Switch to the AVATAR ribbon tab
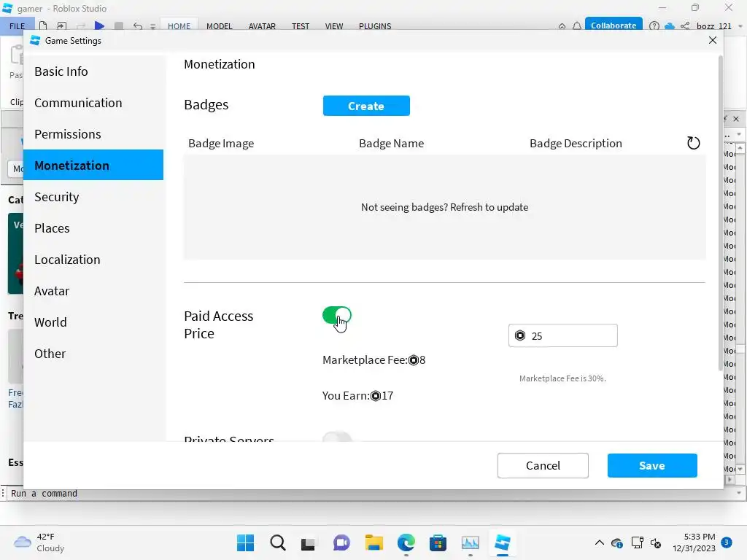Viewport: 747px width, 560px height. point(262,26)
